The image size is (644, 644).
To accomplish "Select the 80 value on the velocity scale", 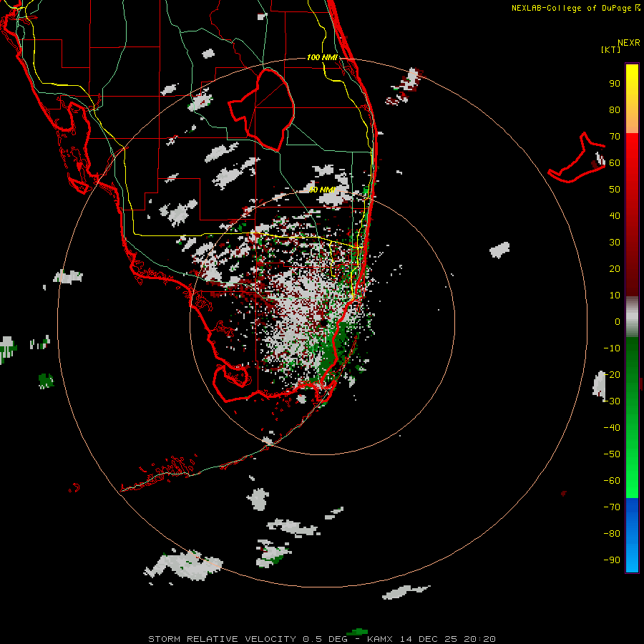I will [615, 109].
